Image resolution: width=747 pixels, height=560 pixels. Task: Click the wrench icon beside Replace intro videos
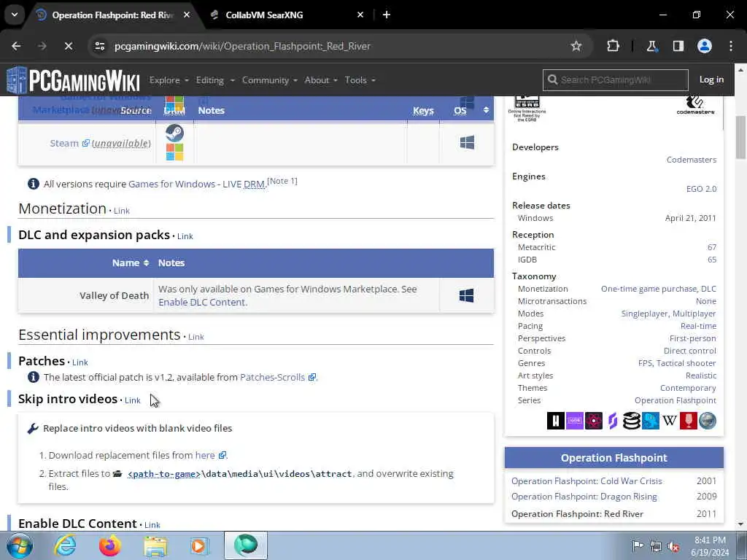[x=33, y=429]
